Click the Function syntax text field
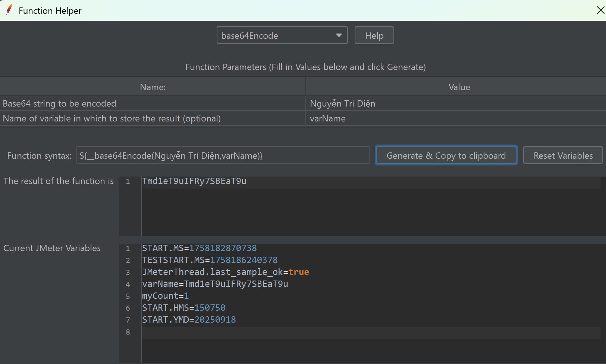 click(x=223, y=155)
